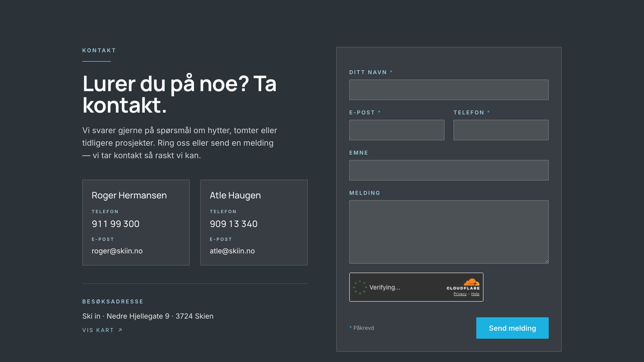Image resolution: width=644 pixels, height=362 pixels.
Task: Click the resize handle of Melding textarea
Action: pyautogui.click(x=547, y=261)
